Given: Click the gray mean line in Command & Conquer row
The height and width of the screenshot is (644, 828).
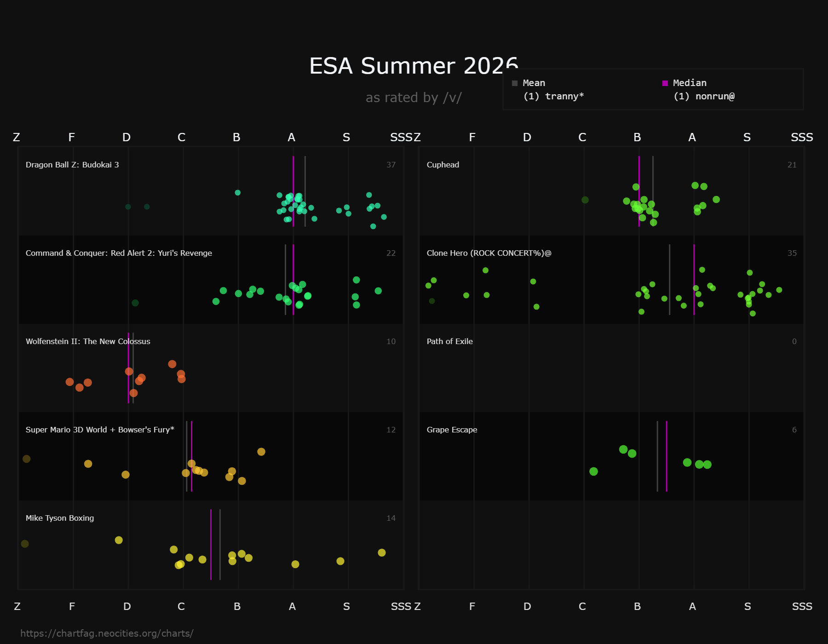Looking at the screenshot, I should click(285, 280).
